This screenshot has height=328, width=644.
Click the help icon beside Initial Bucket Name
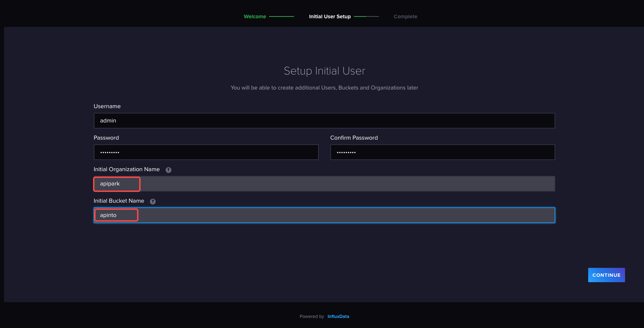(153, 202)
